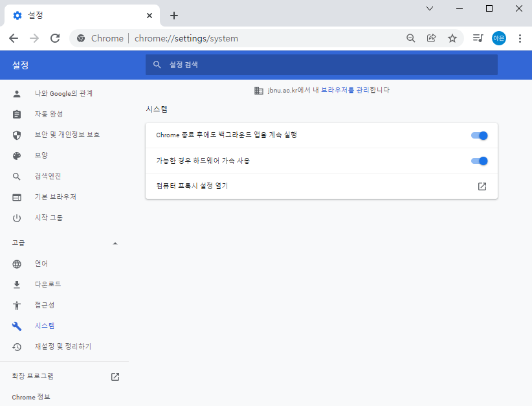Click the 설정 tab gear icon
Screen dimensions: 532x406
coord(17,16)
